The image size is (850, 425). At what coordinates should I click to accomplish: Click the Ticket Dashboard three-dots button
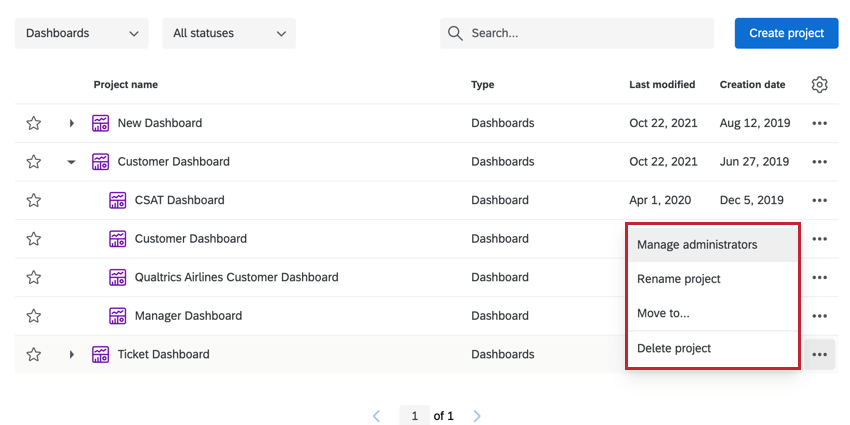coord(819,354)
